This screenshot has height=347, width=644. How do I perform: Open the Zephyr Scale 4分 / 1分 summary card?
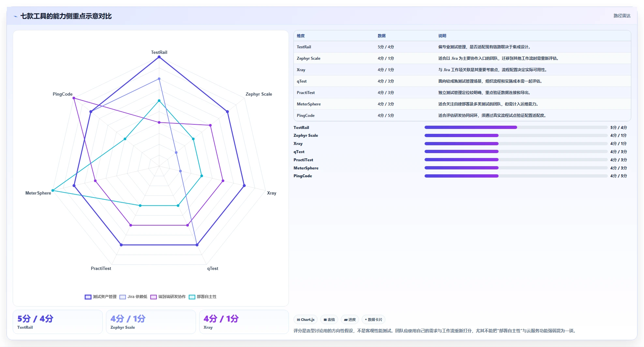(151, 322)
